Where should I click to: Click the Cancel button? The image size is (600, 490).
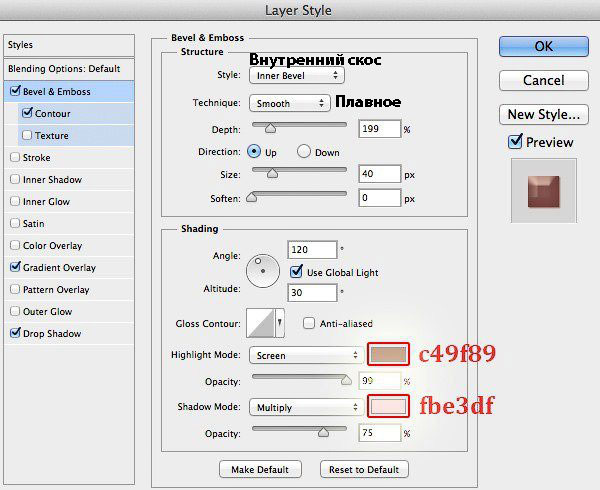pos(544,80)
